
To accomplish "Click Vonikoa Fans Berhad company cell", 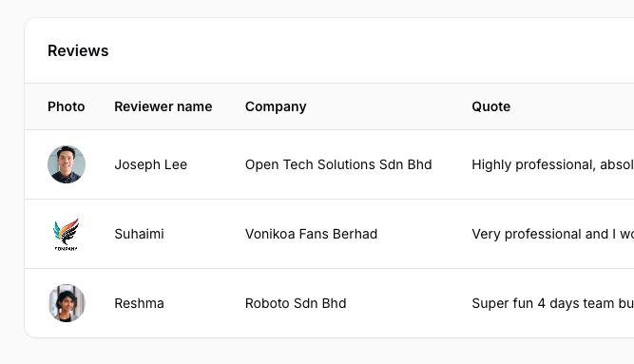I will click(x=312, y=234).
